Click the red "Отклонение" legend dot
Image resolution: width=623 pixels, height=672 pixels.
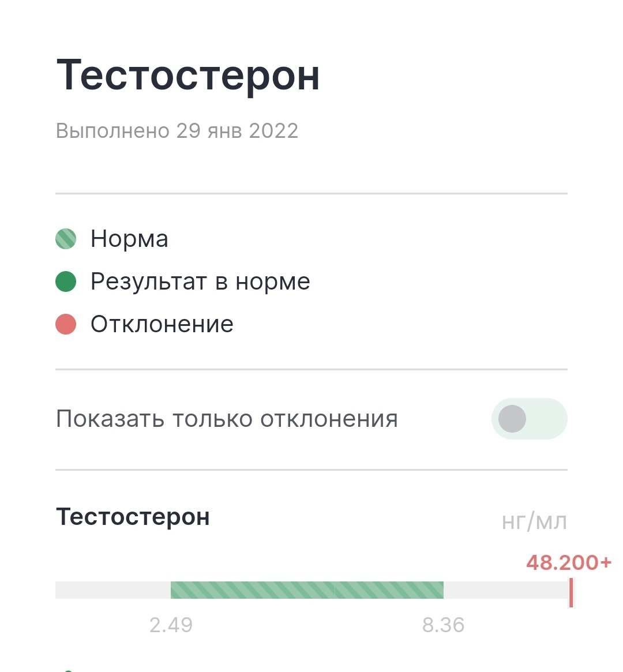point(66,324)
